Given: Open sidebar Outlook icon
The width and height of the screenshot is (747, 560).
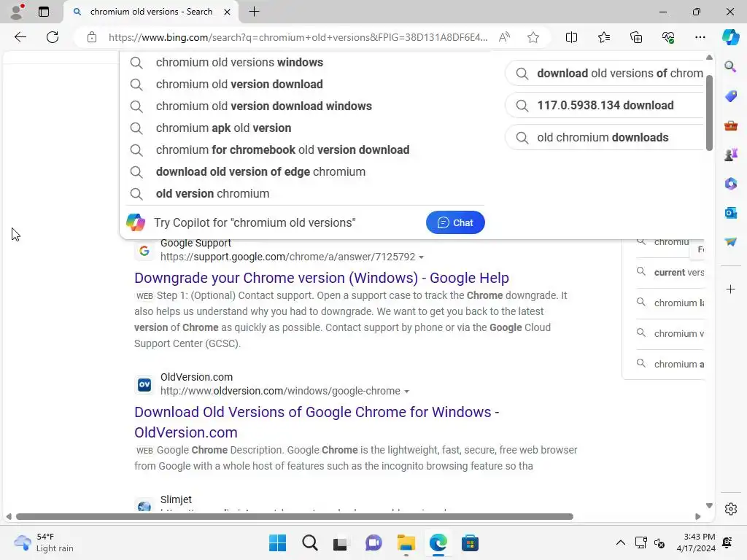Looking at the screenshot, I should pyautogui.click(x=730, y=213).
